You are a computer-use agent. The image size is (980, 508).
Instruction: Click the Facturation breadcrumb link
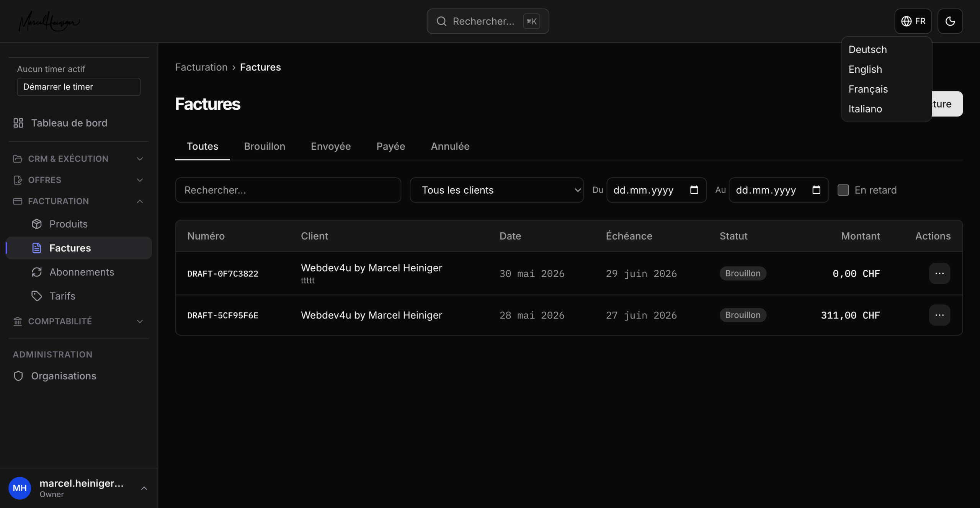point(201,67)
